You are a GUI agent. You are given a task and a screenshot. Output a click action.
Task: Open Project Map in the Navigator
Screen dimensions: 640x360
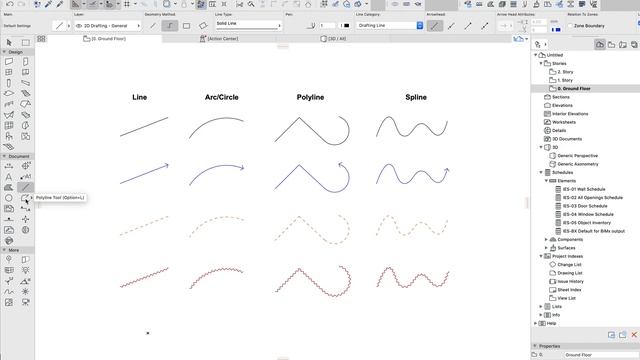pos(600,44)
